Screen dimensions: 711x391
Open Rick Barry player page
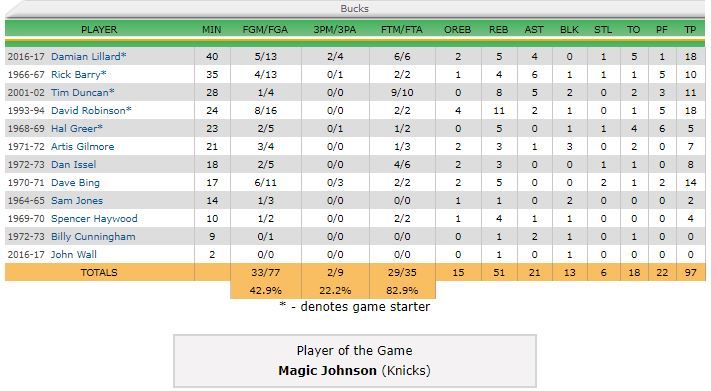78,74
